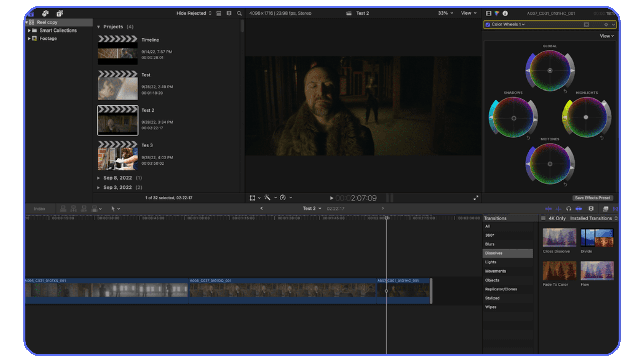Viewport: 644px width, 362px height.
Task: Open the Titles and Generators sidebar
Action: click(60, 13)
